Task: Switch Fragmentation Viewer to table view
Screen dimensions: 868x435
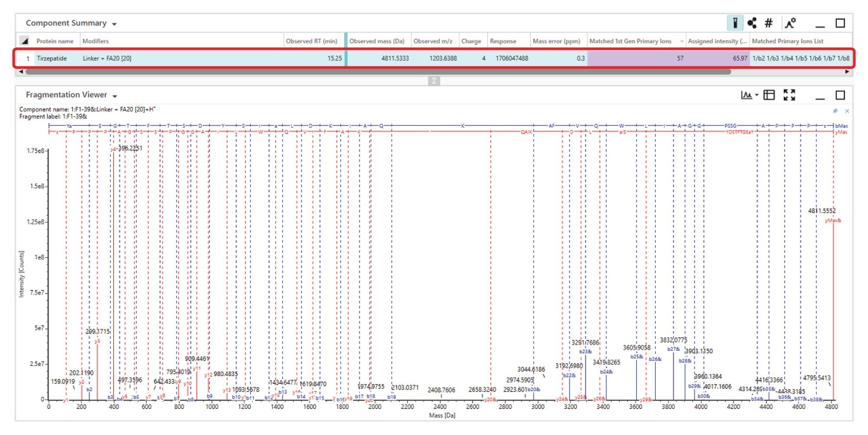Action: (769, 95)
